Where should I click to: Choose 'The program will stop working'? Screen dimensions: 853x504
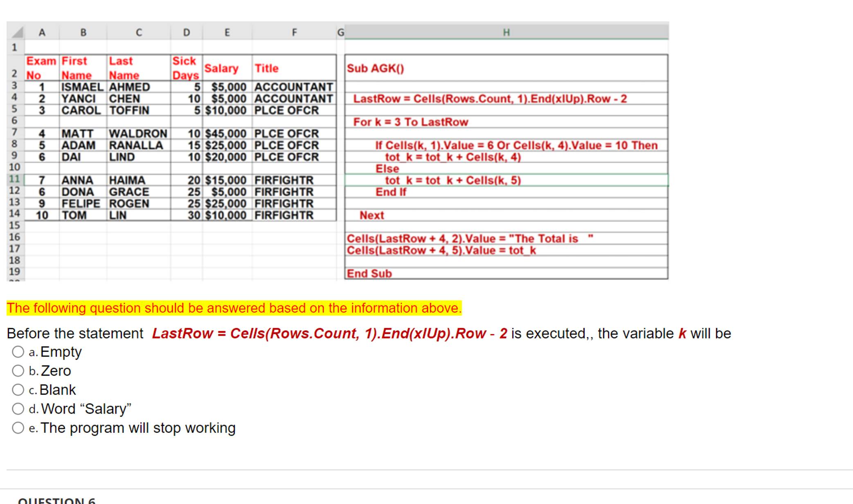(18, 428)
